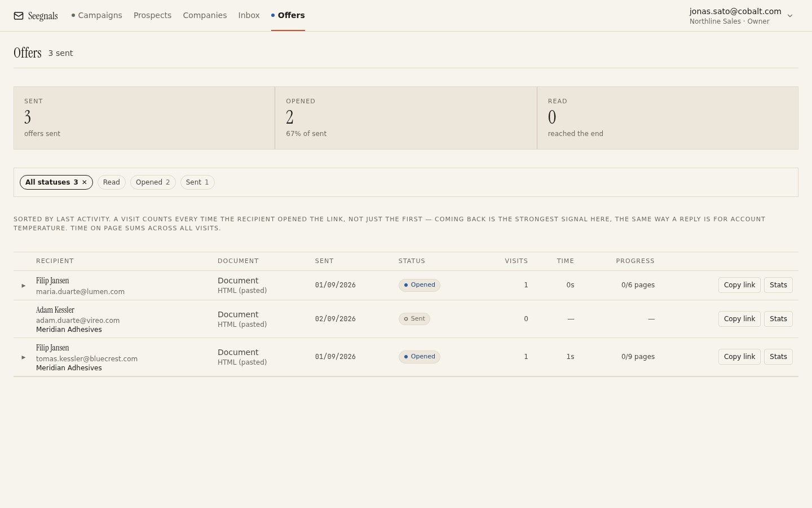The height and width of the screenshot is (508, 812).
Task: Click the Visits column header
Action: coord(517,261)
